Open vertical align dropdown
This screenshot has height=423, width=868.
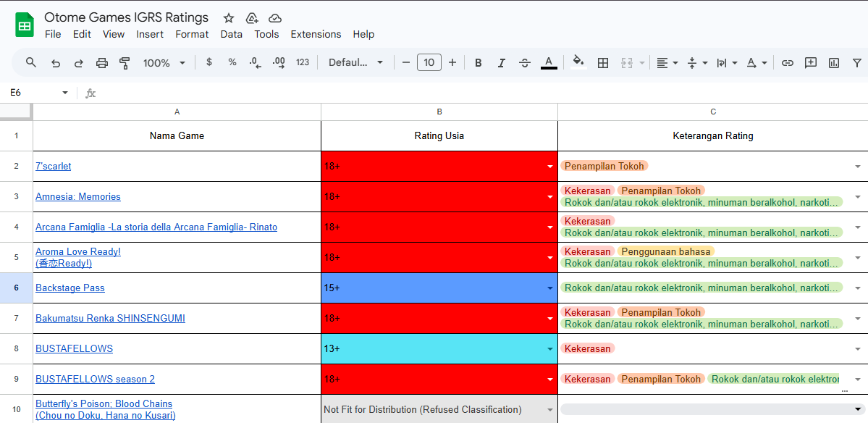(697, 62)
